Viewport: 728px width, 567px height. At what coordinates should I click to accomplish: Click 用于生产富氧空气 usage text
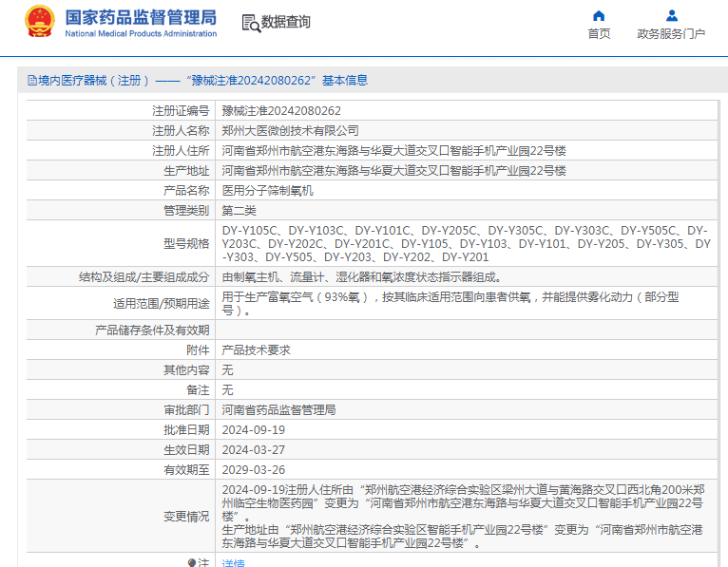coord(450,304)
